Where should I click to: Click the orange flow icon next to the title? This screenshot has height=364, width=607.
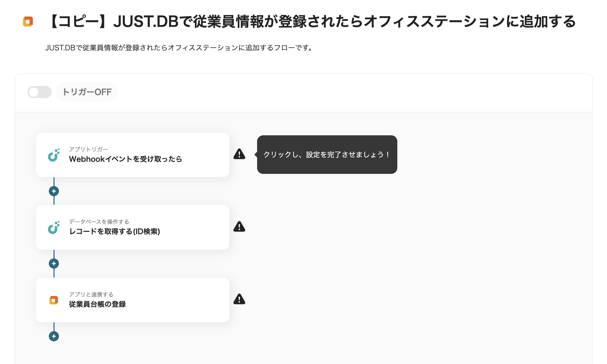click(28, 22)
